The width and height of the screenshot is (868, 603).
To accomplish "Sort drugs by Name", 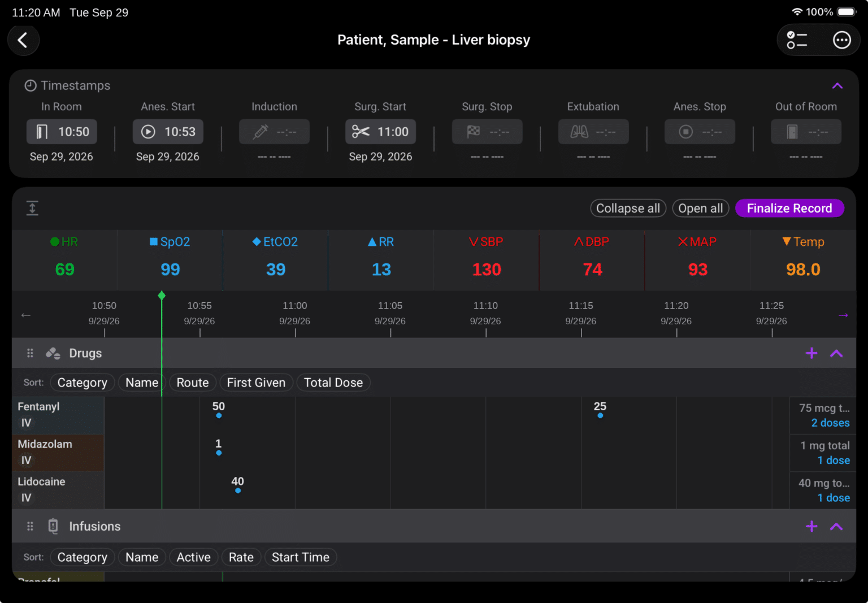I will (x=142, y=383).
